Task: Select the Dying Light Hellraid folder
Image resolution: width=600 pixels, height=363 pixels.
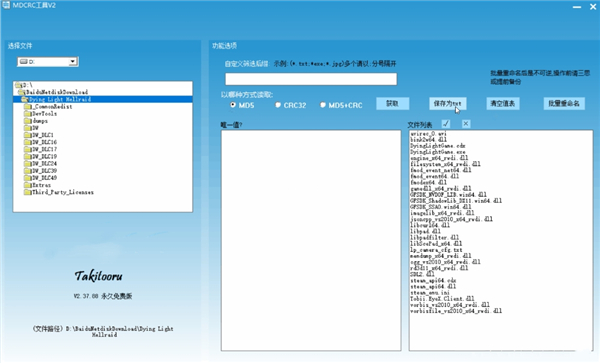Action: pos(60,99)
